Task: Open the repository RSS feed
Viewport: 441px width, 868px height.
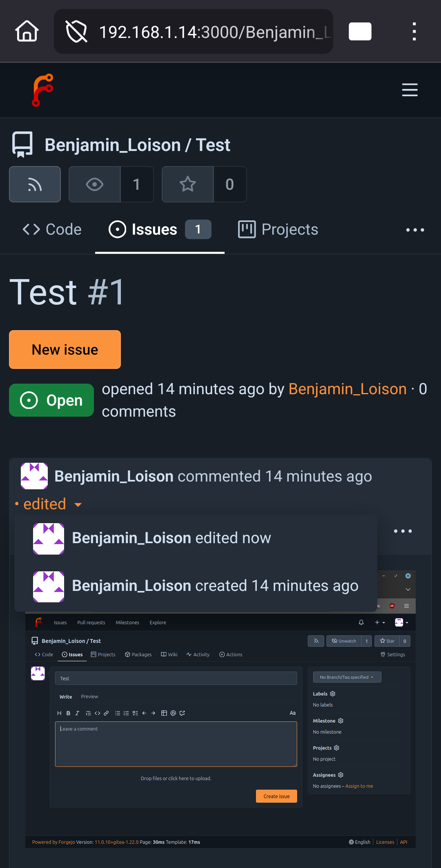Action: (35, 184)
